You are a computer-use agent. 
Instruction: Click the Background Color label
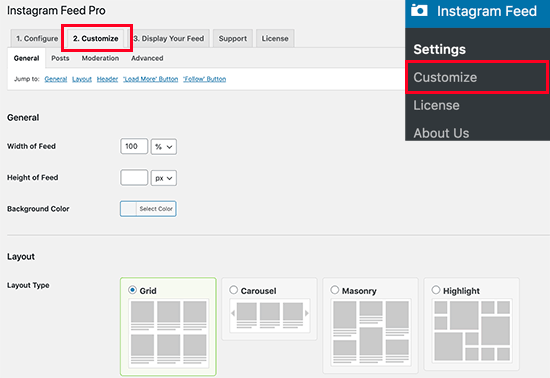[38, 209]
